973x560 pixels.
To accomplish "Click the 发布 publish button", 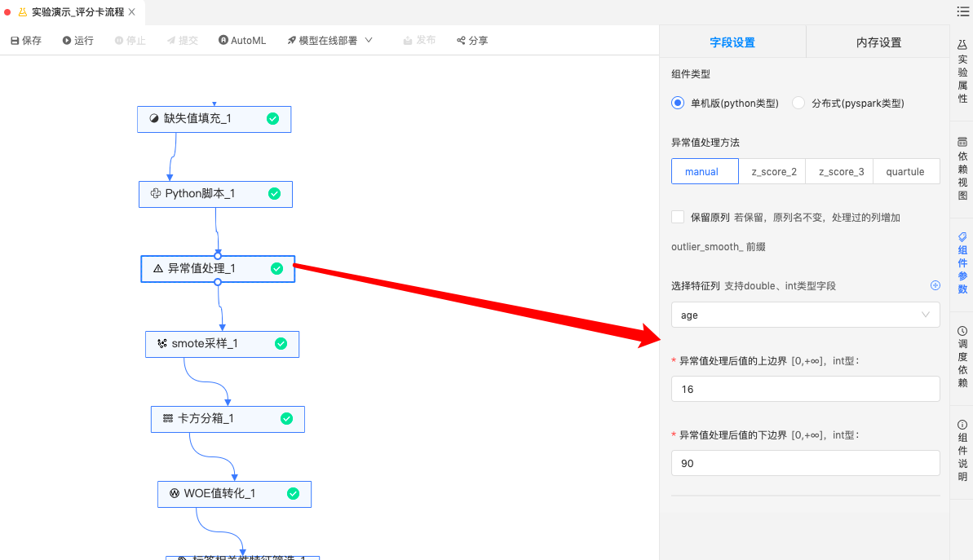I will (419, 40).
